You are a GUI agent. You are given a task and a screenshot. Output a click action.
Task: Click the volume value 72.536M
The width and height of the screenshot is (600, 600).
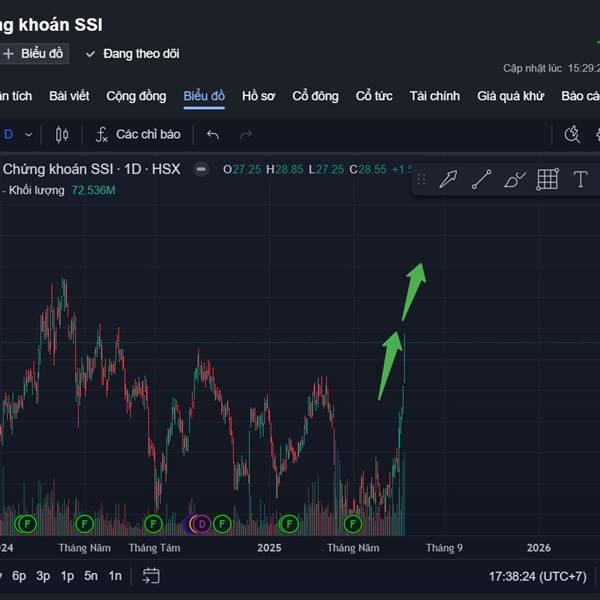click(x=93, y=190)
